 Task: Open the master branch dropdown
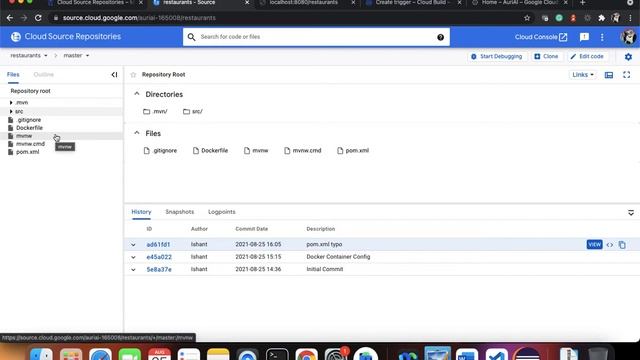pos(76,56)
